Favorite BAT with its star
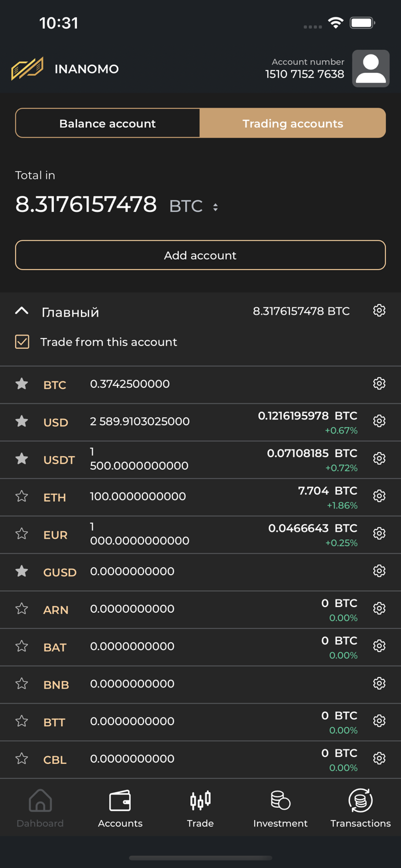401x868 pixels. (x=21, y=646)
